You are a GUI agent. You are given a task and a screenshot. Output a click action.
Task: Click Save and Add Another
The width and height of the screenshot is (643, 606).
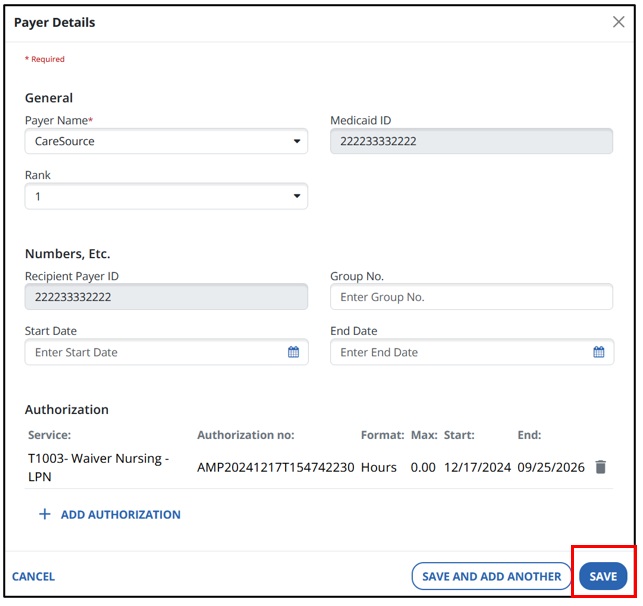pyautogui.click(x=491, y=576)
